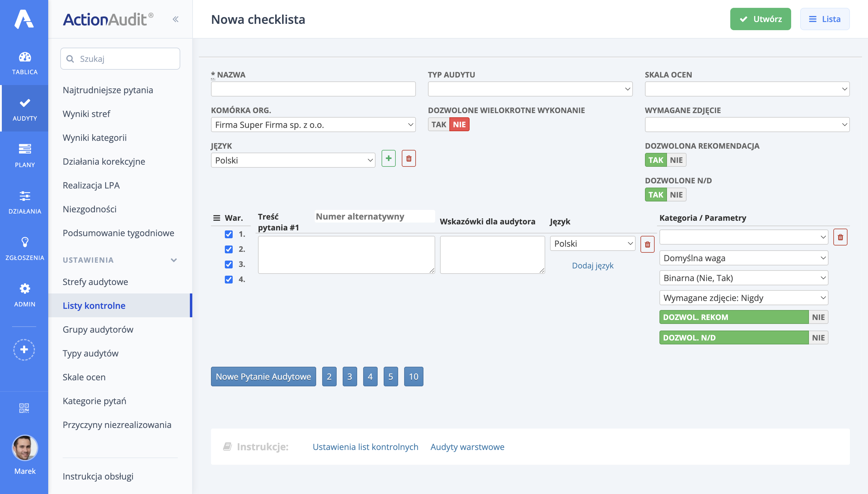This screenshot has width=868, height=494.
Task: Expand the Binarna (Nie, Tak) dropdown
Action: point(744,278)
